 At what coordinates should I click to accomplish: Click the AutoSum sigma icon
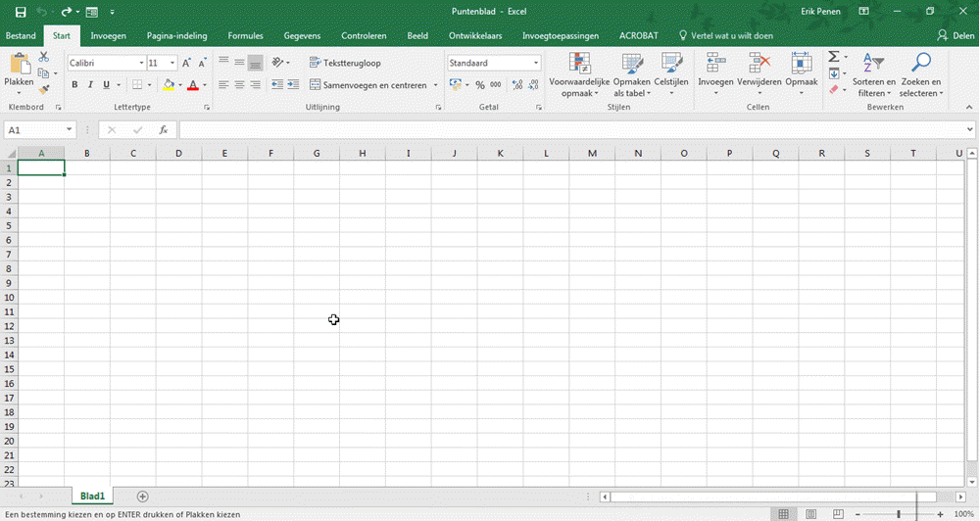[834, 57]
